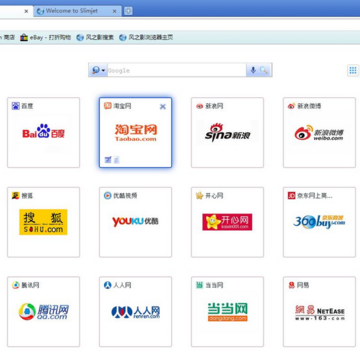
Task: Click the NetEase favicon in tile header
Action: (292, 285)
